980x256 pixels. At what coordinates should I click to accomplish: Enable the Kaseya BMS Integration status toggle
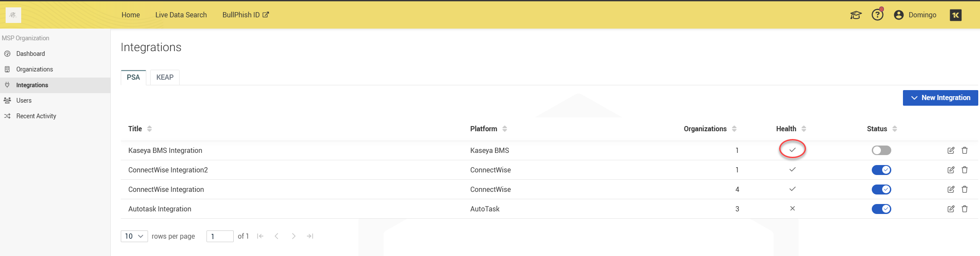(881, 150)
